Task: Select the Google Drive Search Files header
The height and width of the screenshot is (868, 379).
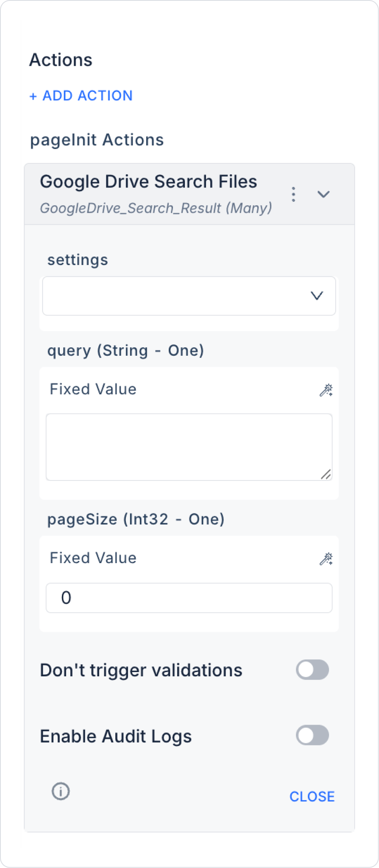Action: click(x=148, y=182)
